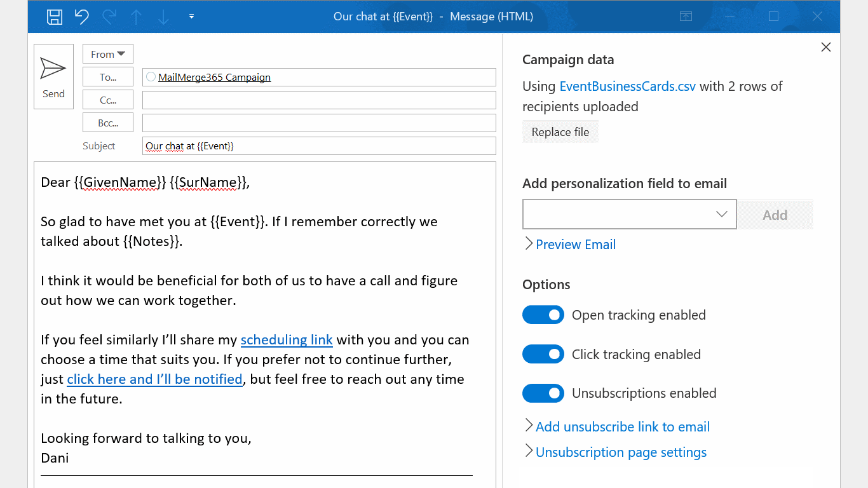Turn off Click tracking toggle
The image size is (868, 488).
pos(543,354)
